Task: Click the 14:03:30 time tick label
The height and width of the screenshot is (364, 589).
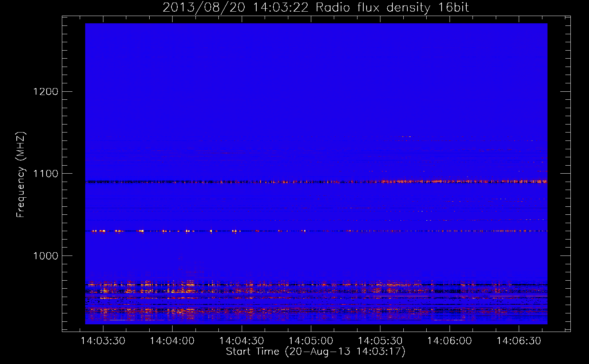Action: (x=103, y=341)
